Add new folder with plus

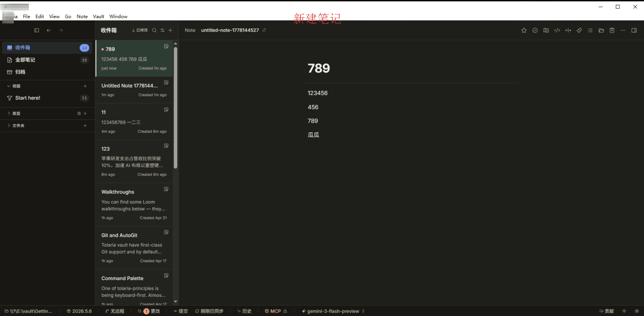[85, 125]
